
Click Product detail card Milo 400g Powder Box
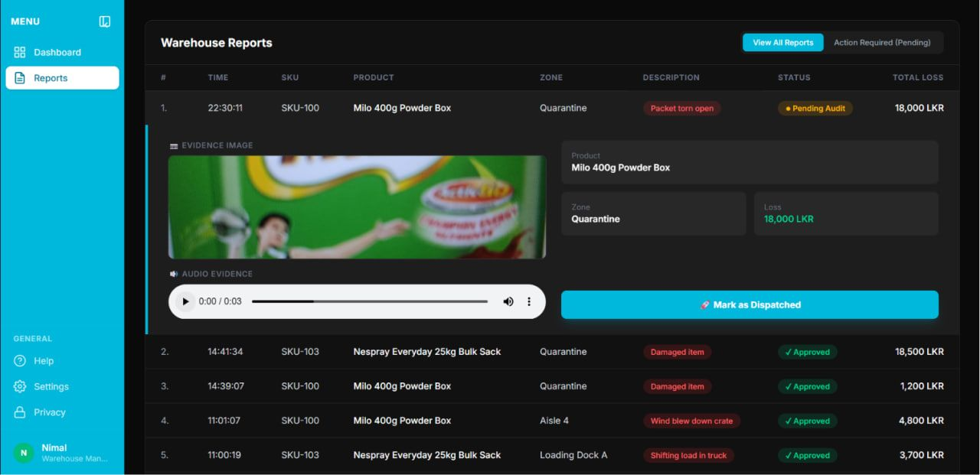click(x=750, y=162)
